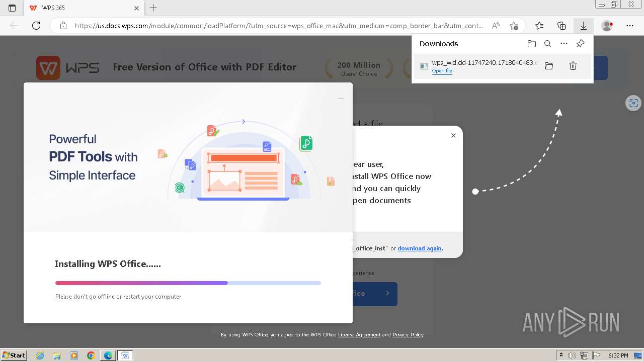Launch Internet Explorer from taskbar
This screenshot has height=362, width=644.
40,355
